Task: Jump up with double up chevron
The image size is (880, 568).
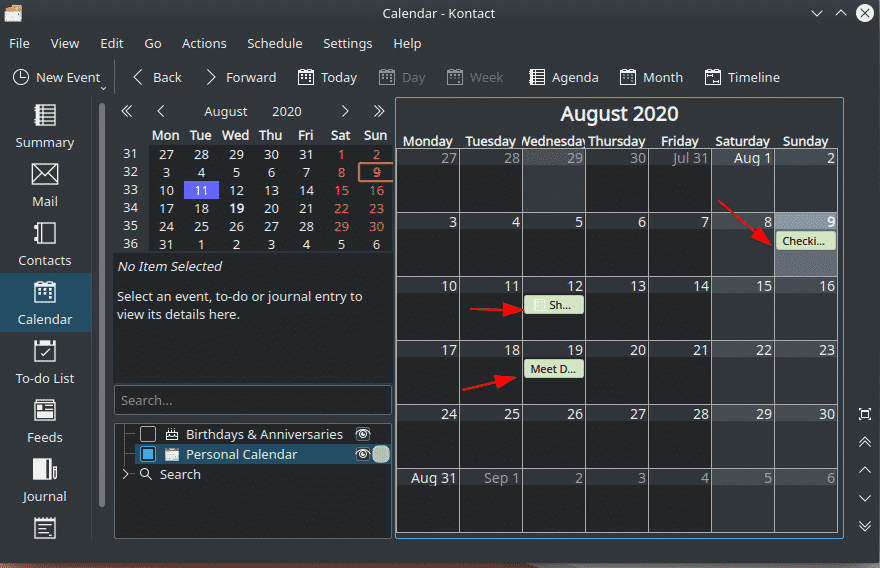Action: [x=865, y=442]
